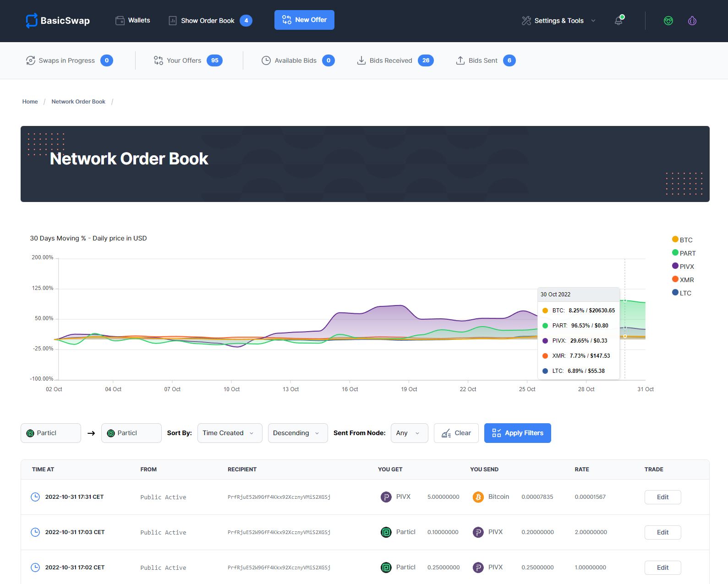Click the TIME AT column header
728x584 pixels.
[43, 469]
